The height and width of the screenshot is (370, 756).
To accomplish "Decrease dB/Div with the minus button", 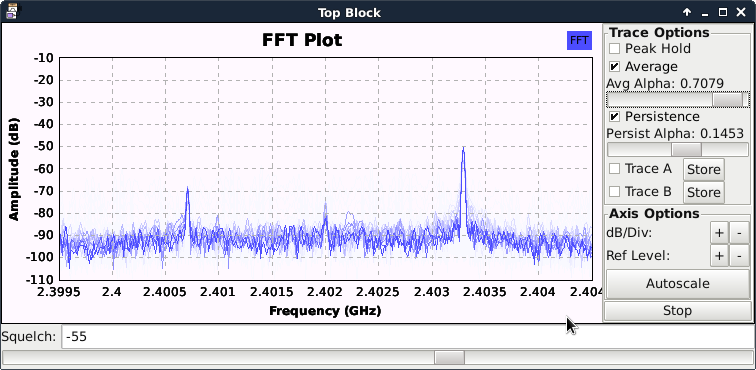I will tap(739, 233).
